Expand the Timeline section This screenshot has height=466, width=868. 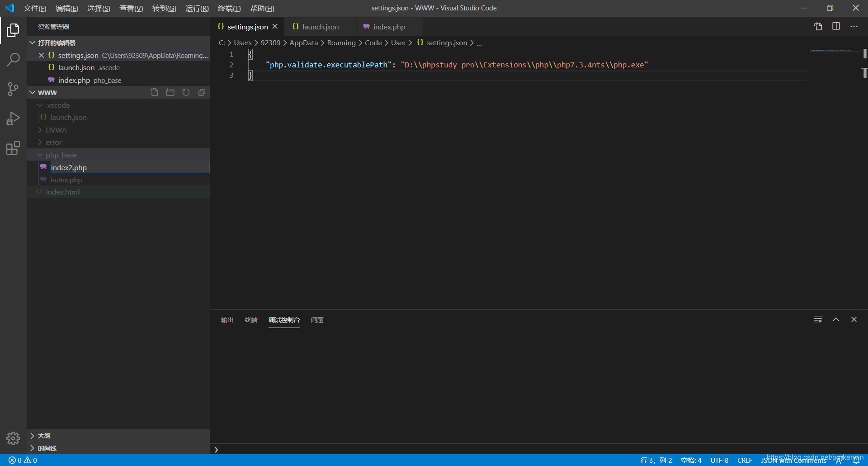pos(118,448)
